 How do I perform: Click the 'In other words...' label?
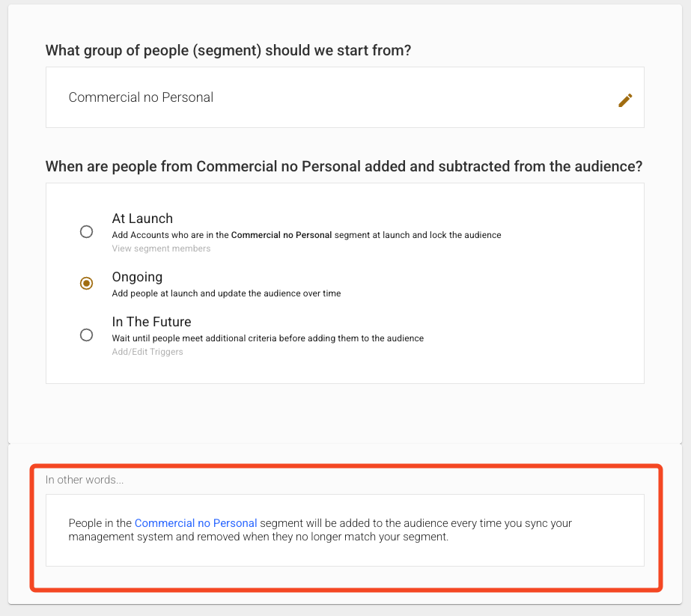[x=85, y=480]
